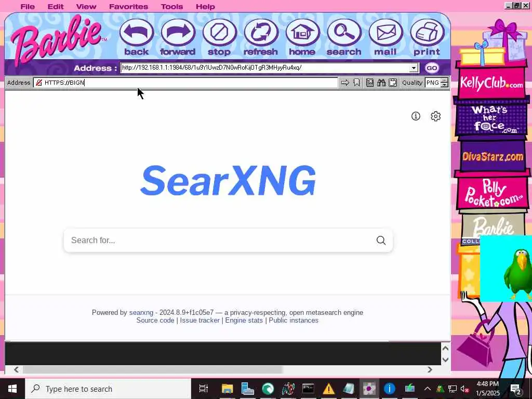Open the Tools menu
This screenshot has width=532, height=399.
pyautogui.click(x=171, y=6)
